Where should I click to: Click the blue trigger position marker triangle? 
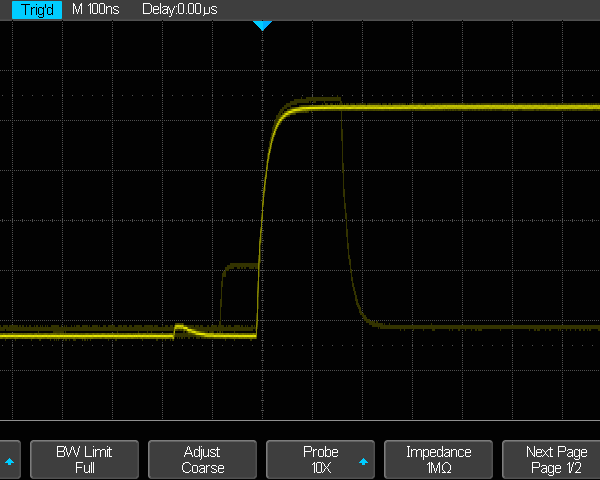pyautogui.click(x=262, y=25)
